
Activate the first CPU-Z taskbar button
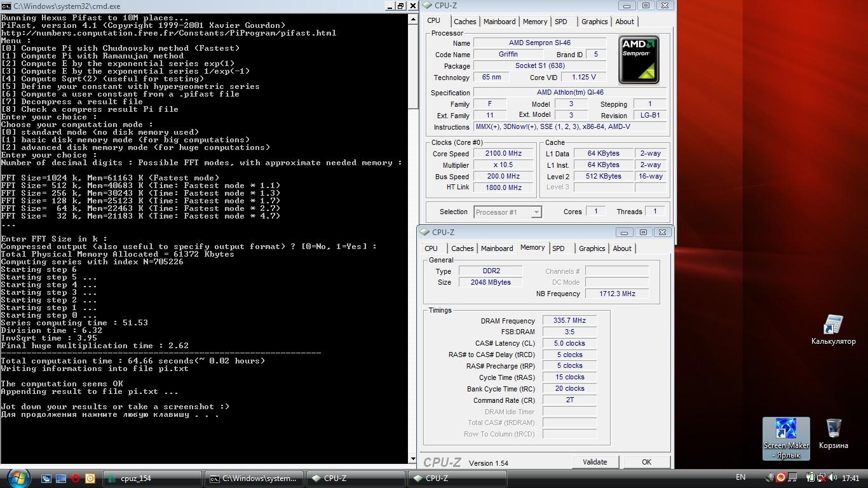click(x=355, y=478)
